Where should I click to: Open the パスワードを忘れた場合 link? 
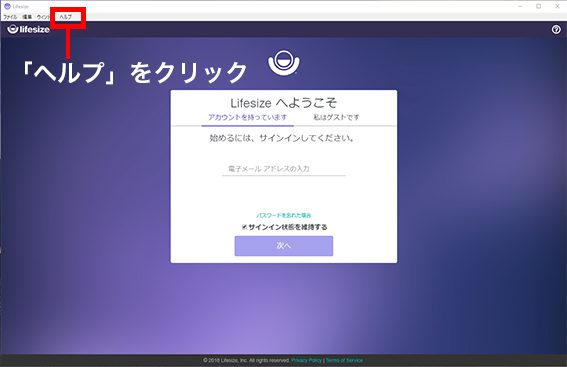point(284,215)
